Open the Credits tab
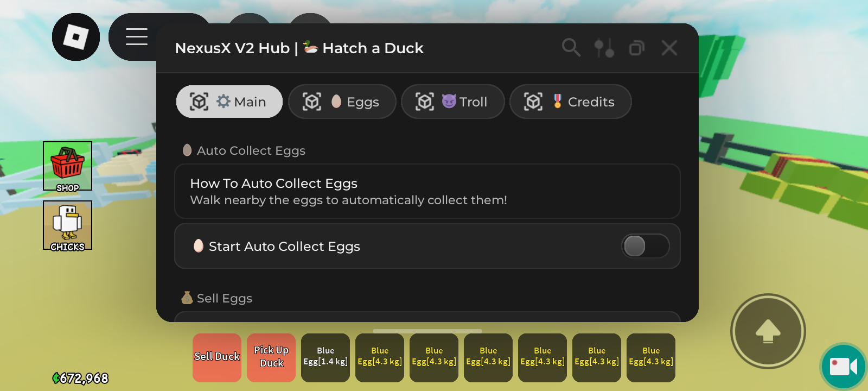This screenshot has width=868, height=391. [570, 102]
